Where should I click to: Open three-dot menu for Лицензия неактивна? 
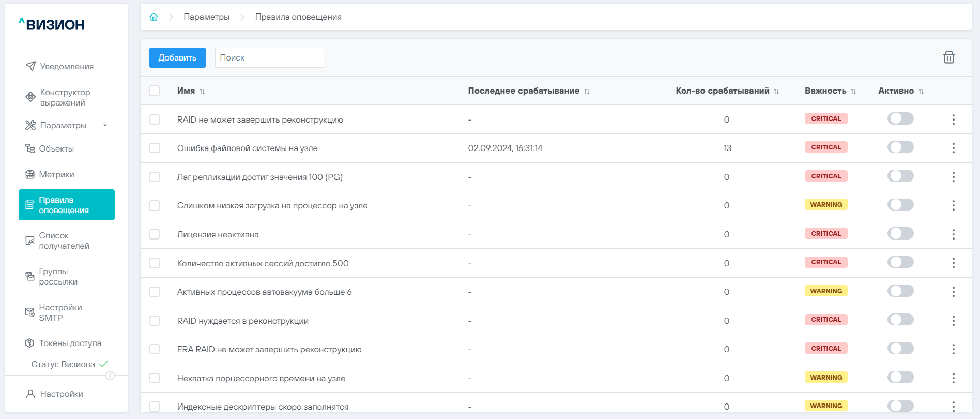(953, 234)
